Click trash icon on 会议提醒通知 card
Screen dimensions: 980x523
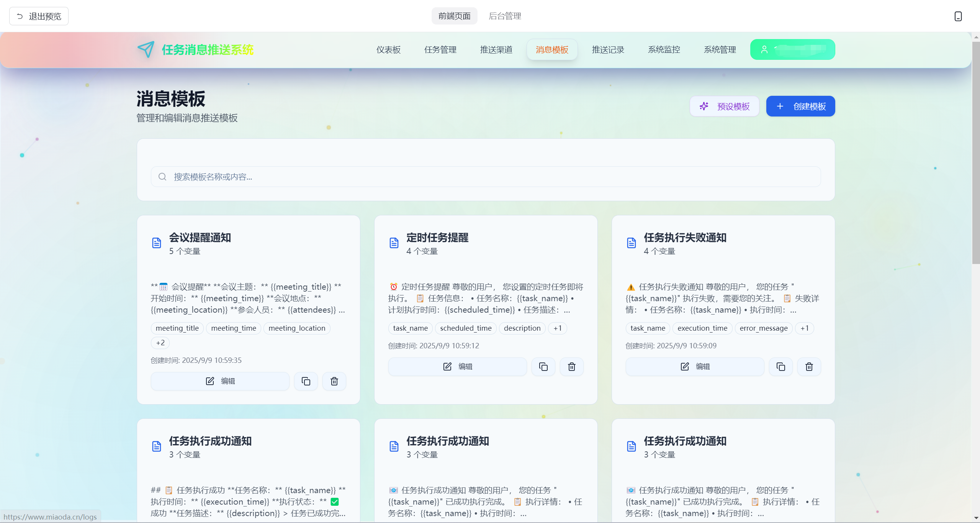[334, 381]
